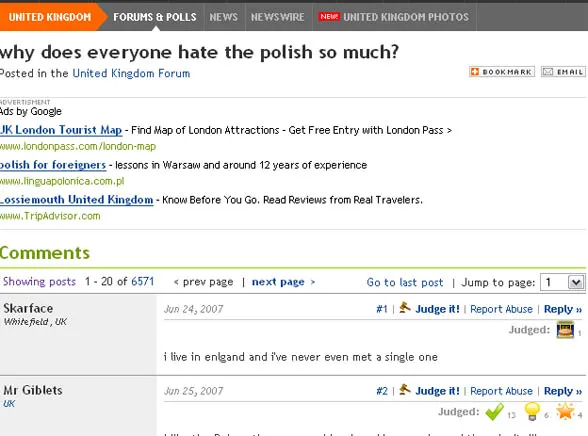Select the orange United Kingdom tab
The width and height of the screenshot is (588, 436).
click(50, 17)
